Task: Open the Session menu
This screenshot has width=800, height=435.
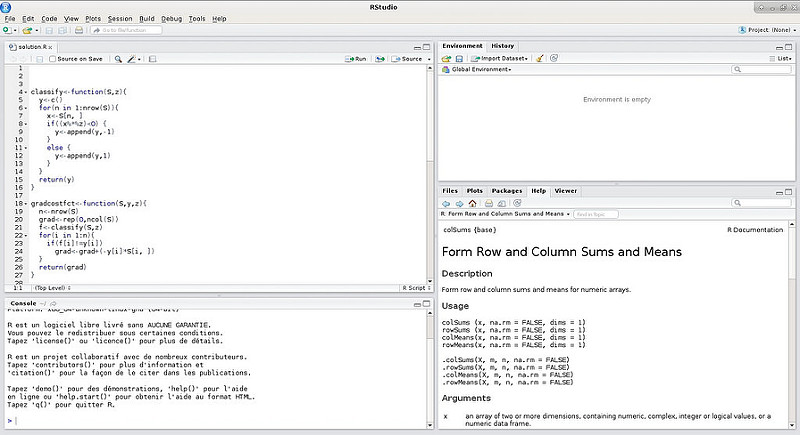Action: point(119,18)
